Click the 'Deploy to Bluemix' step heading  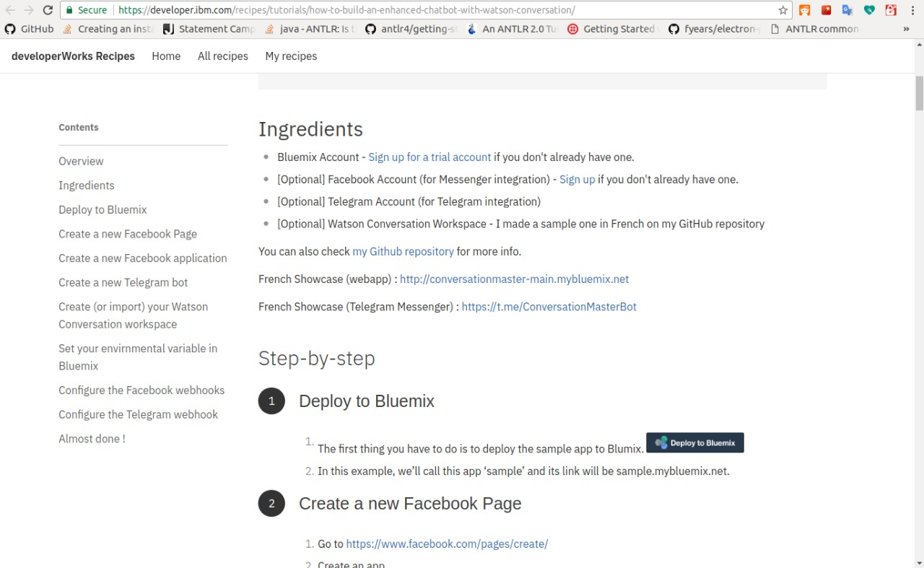coord(367,401)
